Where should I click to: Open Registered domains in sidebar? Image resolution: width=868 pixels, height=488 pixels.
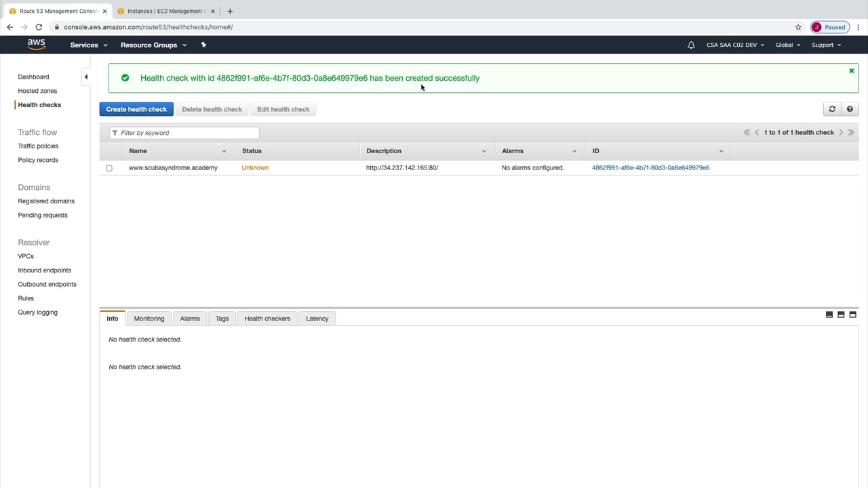click(x=46, y=201)
